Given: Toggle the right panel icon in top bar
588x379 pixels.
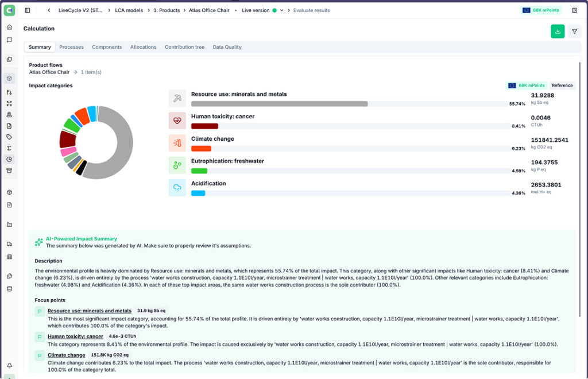Looking at the screenshot, I should point(574,10).
